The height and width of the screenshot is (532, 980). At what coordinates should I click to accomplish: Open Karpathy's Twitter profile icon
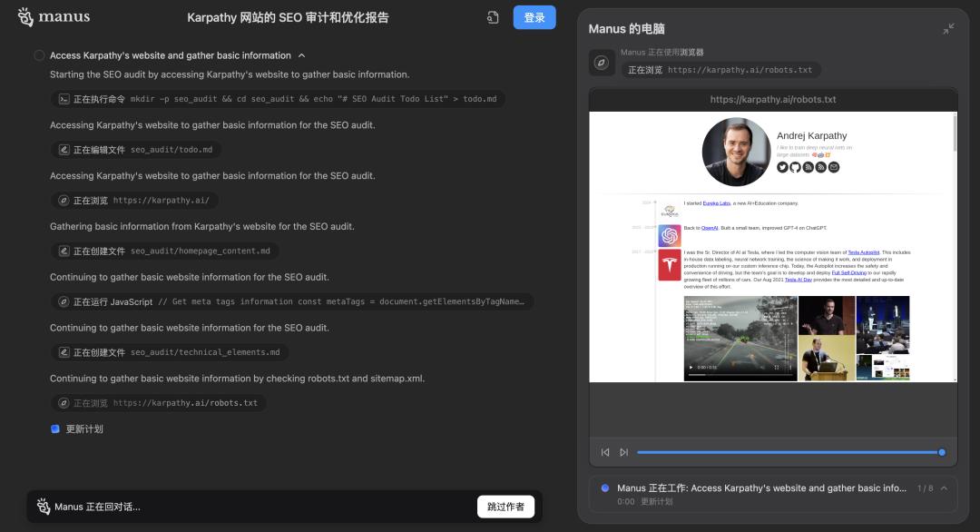click(x=783, y=167)
